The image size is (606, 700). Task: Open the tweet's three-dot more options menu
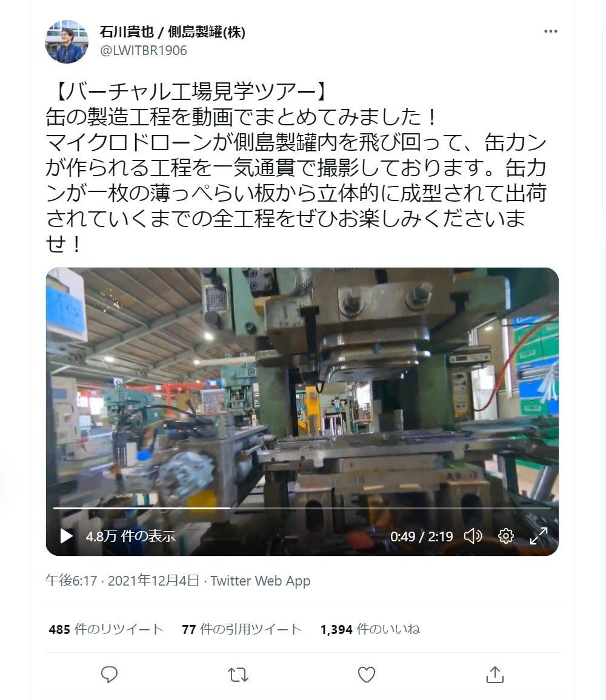550,31
